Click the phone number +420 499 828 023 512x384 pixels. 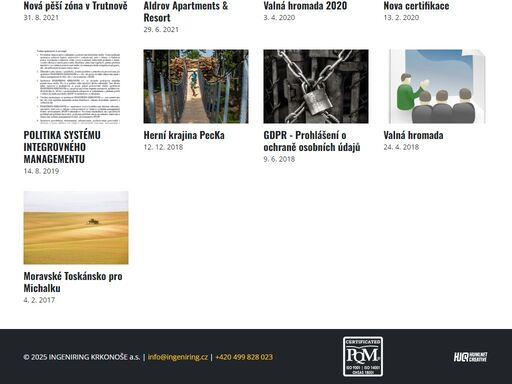pyautogui.click(x=244, y=357)
